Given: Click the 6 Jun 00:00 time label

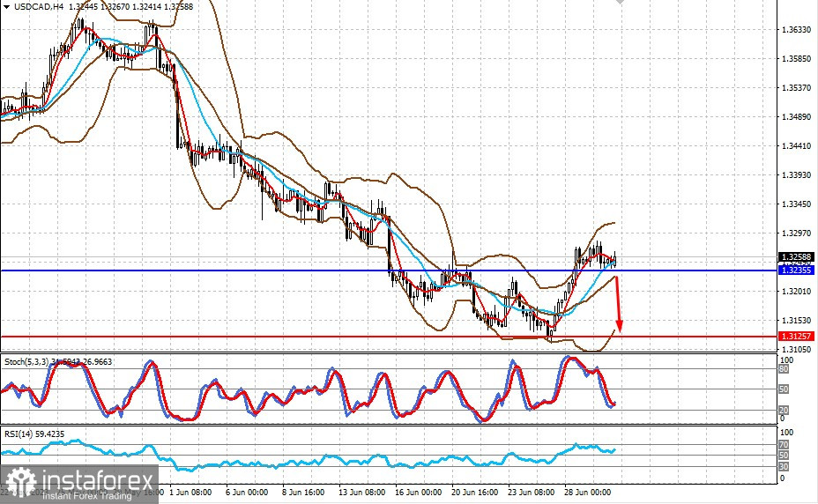Looking at the screenshot, I should [x=247, y=493].
